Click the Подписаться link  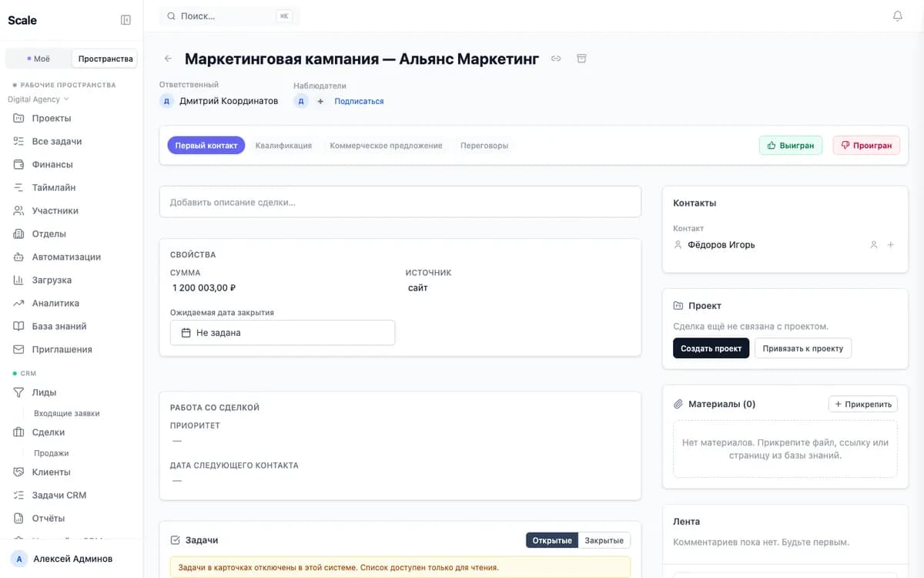tap(359, 101)
